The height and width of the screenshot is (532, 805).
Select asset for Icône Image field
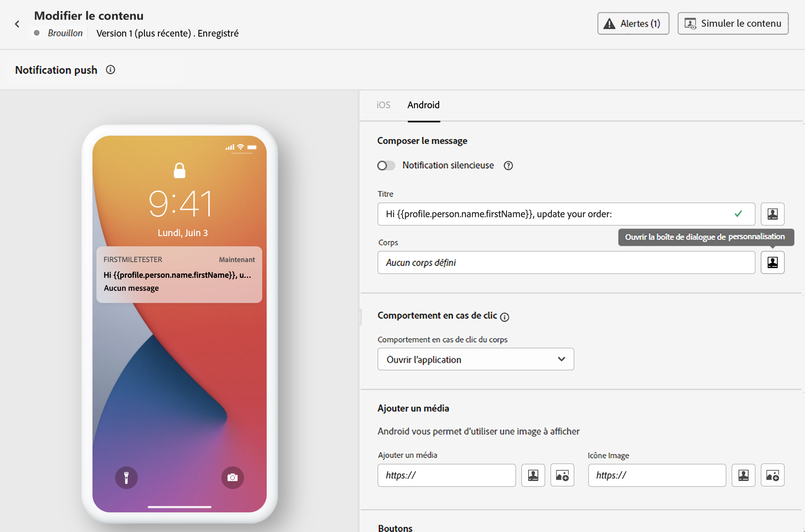pos(772,475)
